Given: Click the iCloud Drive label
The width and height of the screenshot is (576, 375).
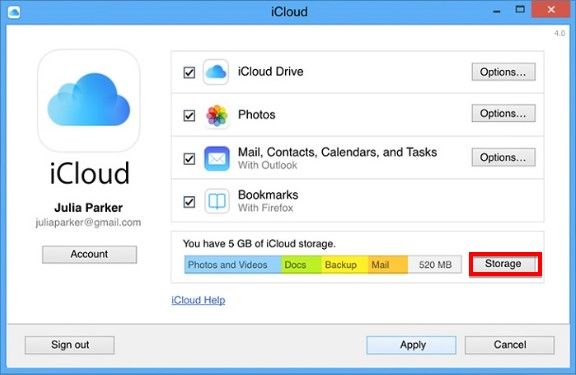Looking at the screenshot, I should (271, 71).
